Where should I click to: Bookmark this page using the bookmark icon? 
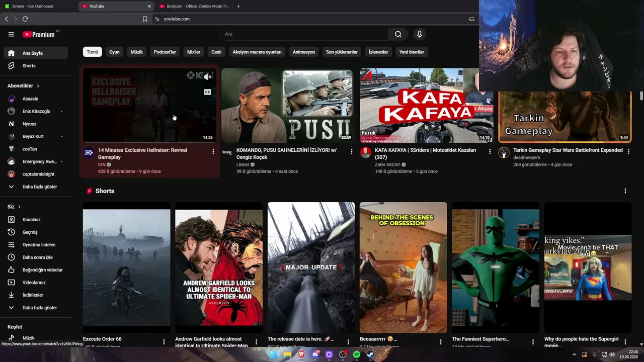(145, 19)
